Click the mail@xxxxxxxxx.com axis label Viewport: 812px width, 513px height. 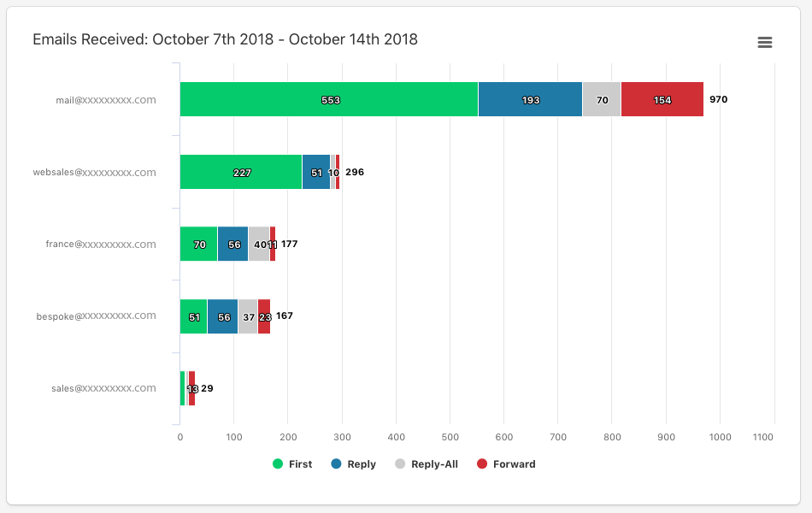(106, 100)
